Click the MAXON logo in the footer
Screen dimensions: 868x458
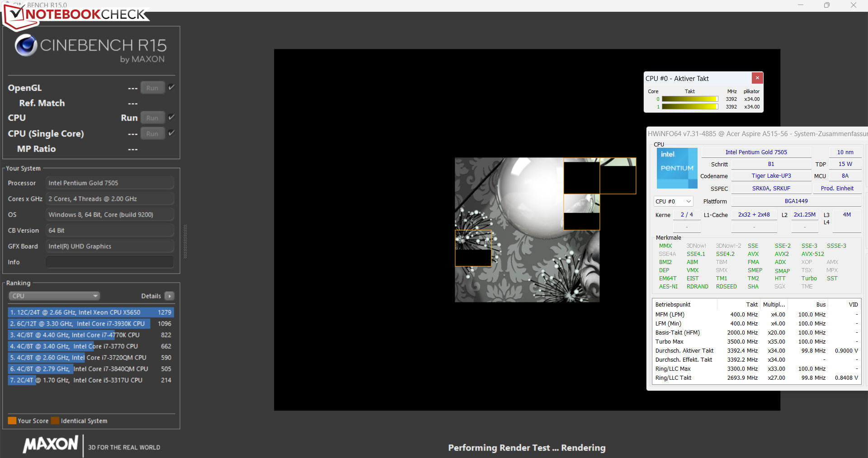(51, 444)
